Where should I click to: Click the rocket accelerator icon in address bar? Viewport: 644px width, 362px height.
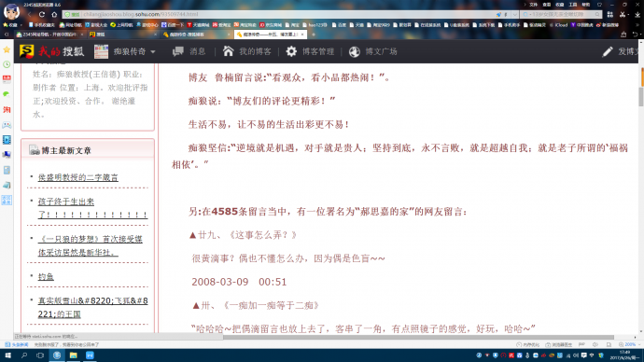pyautogui.click(x=498, y=14)
